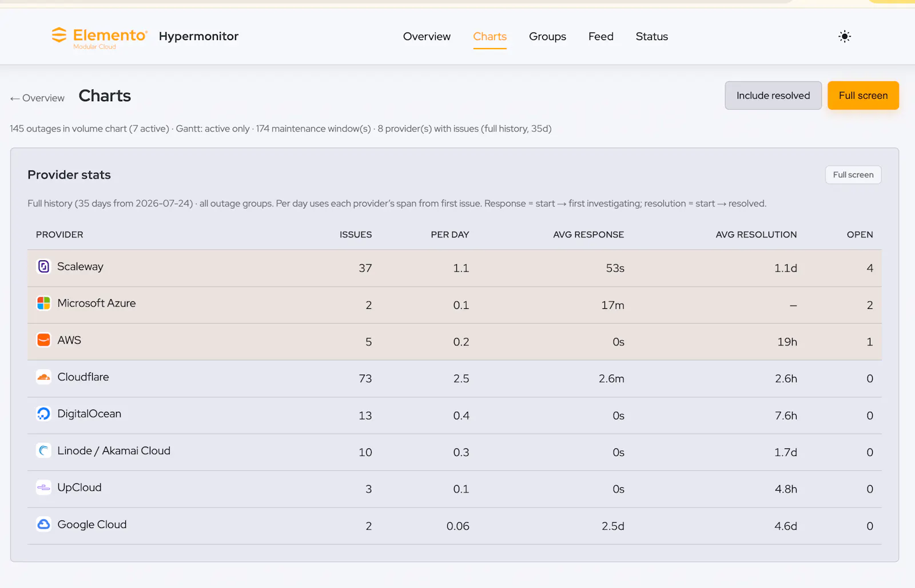915x588 pixels.
Task: Click the orange Full screen button
Action: point(863,96)
